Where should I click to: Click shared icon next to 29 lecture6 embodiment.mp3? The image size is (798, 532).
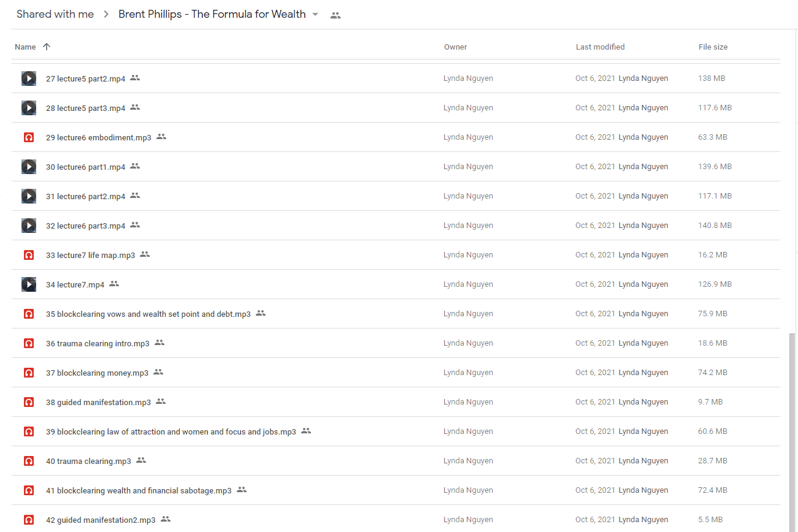coord(161,137)
